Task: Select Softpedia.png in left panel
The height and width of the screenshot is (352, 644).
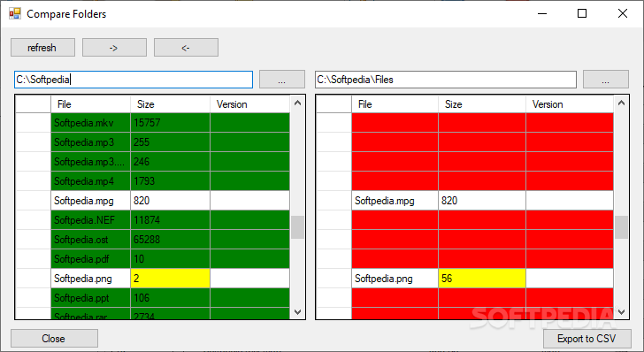Action: [x=91, y=279]
